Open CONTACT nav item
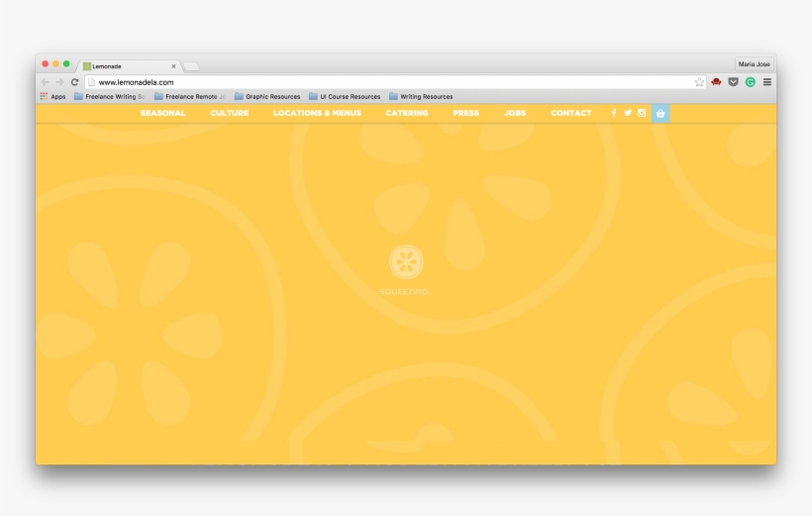The image size is (812, 516). [570, 113]
